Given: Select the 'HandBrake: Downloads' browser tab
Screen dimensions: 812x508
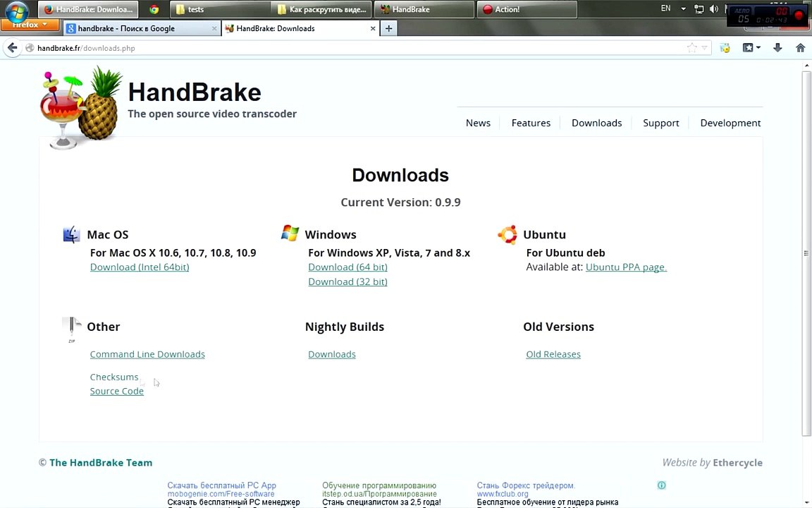Looking at the screenshot, I should click(300, 28).
